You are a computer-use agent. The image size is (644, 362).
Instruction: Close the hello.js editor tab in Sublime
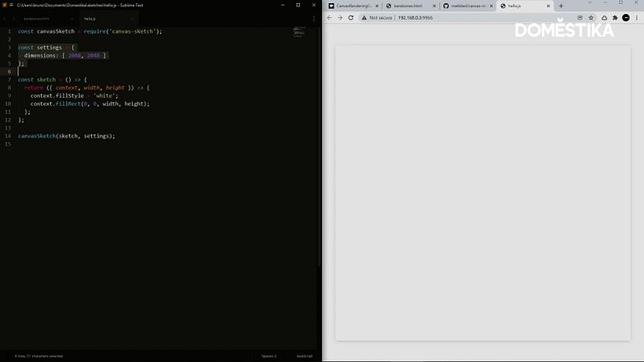(132, 19)
